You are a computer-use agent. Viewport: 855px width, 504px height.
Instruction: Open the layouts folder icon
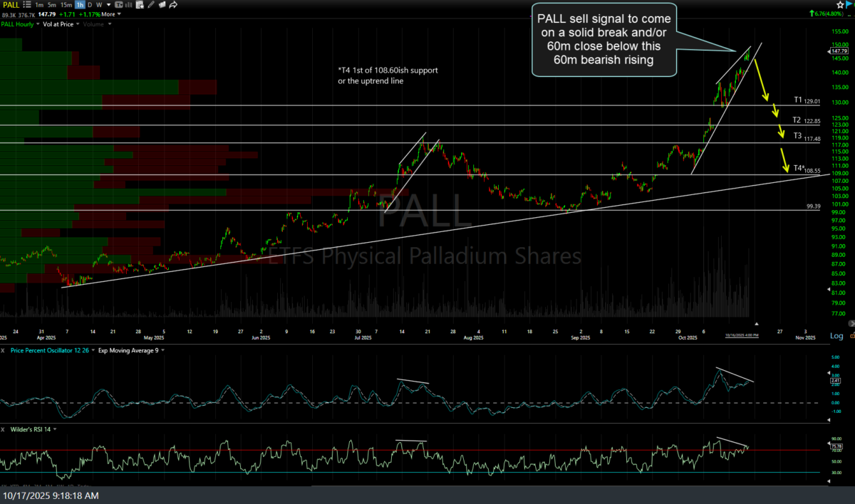163,5
